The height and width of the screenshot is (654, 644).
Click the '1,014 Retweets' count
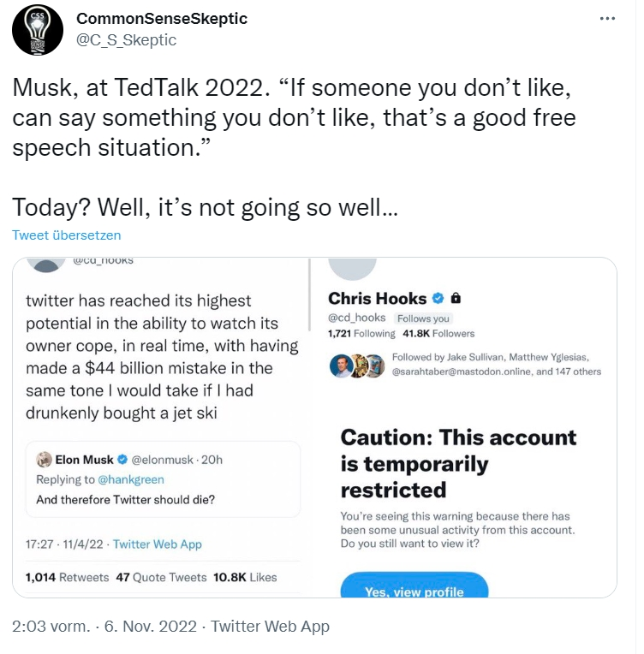tap(68, 577)
